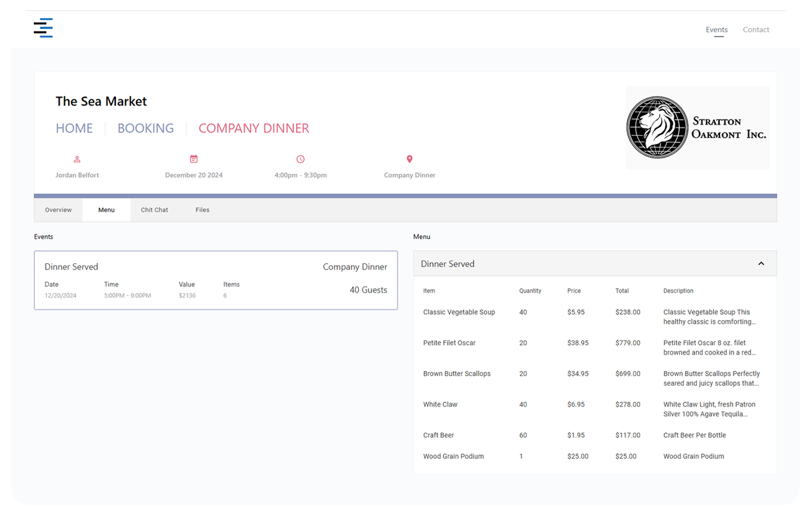Collapse the Dinner Served menu section
Screen dimensions: 812x515
[x=761, y=263]
